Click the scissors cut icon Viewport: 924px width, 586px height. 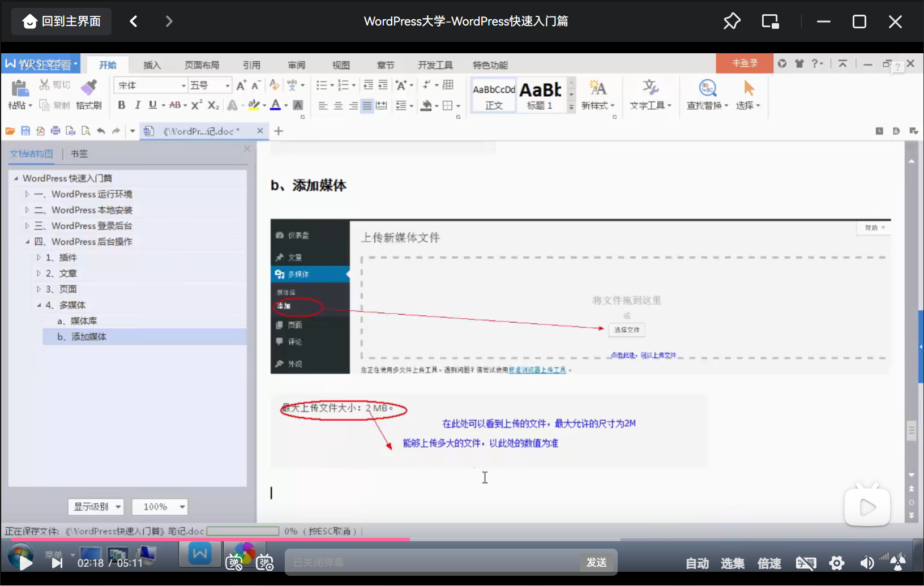click(44, 85)
